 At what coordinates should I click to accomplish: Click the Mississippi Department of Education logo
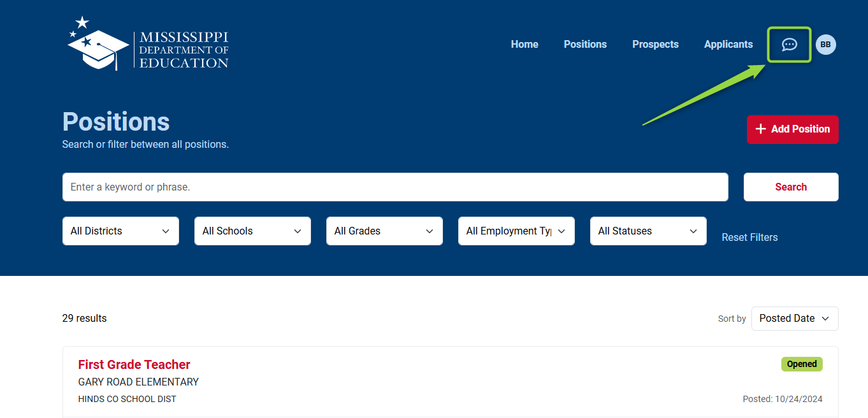[x=148, y=43]
